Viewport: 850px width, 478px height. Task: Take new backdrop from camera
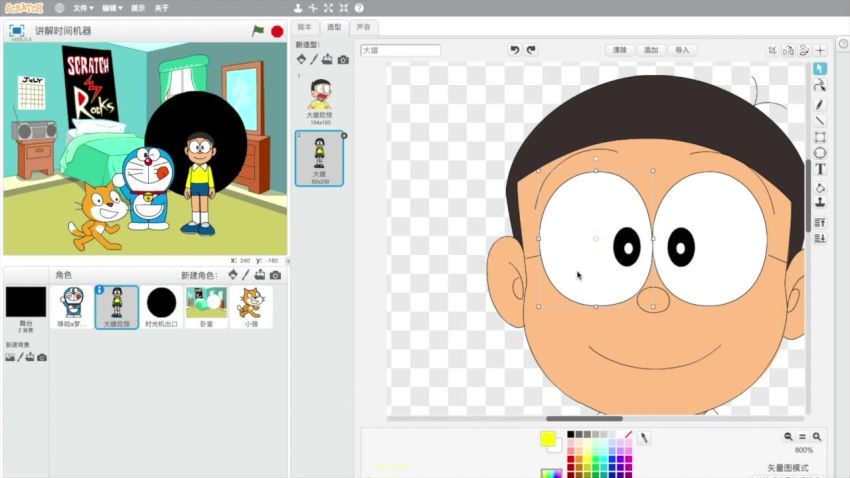42,357
